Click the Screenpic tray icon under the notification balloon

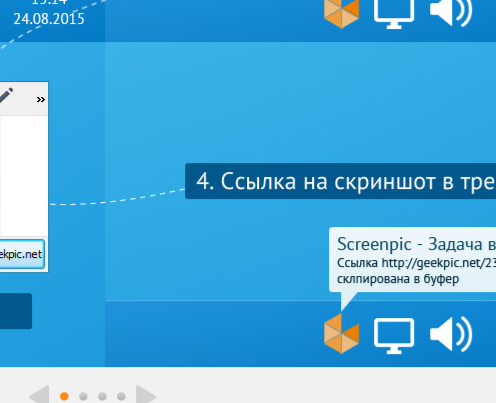point(342,333)
